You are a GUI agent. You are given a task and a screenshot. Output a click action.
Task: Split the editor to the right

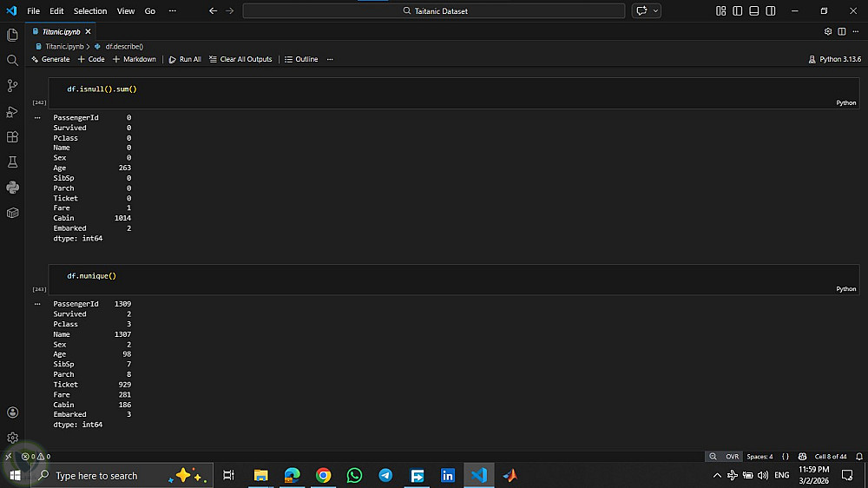(842, 31)
